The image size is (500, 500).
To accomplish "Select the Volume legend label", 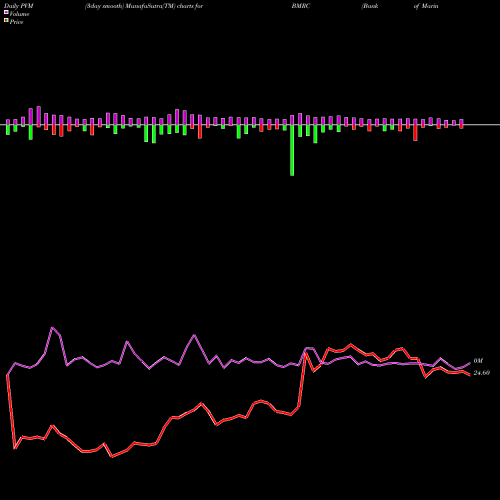I will tap(19, 14).
